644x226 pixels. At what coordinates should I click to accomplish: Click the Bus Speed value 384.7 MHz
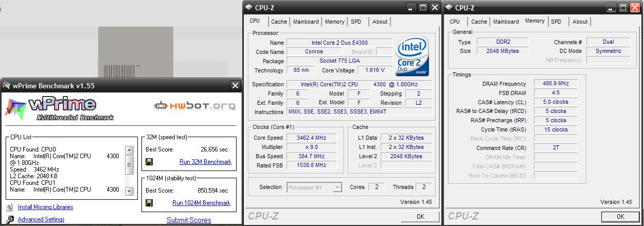(311, 156)
